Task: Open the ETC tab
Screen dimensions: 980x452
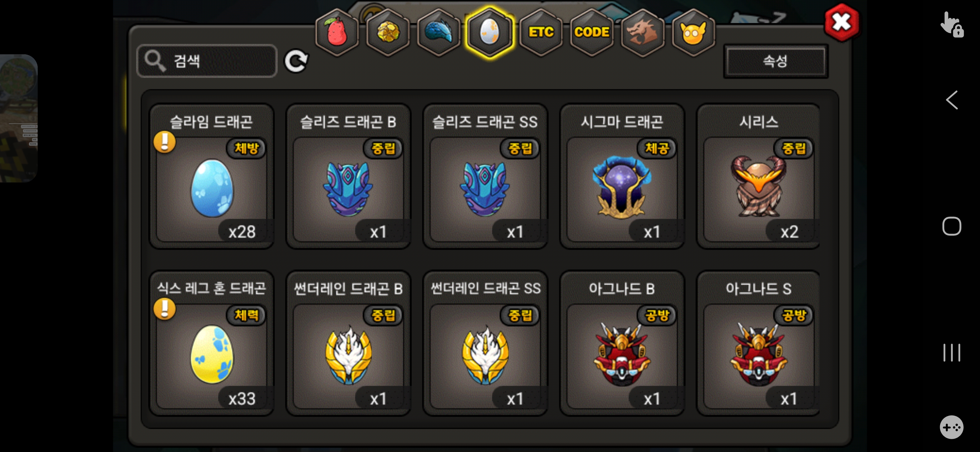Action: (x=541, y=32)
